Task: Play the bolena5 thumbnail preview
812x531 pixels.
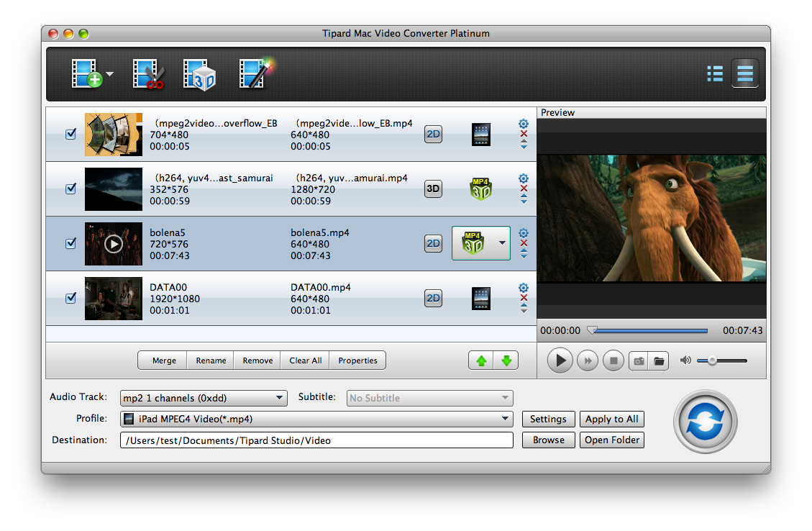Action: (114, 243)
